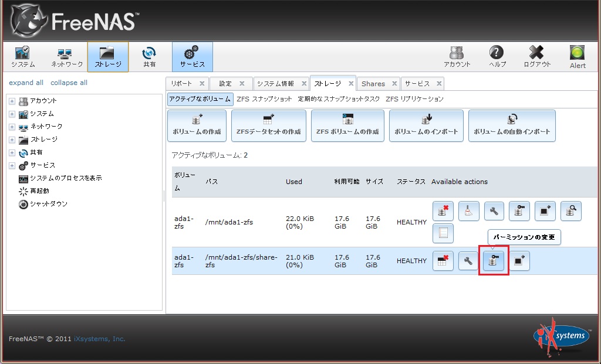Click the /mnt/ada1-zfs/share-zfs path cell
This screenshot has width=601, height=364.
(x=241, y=261)
